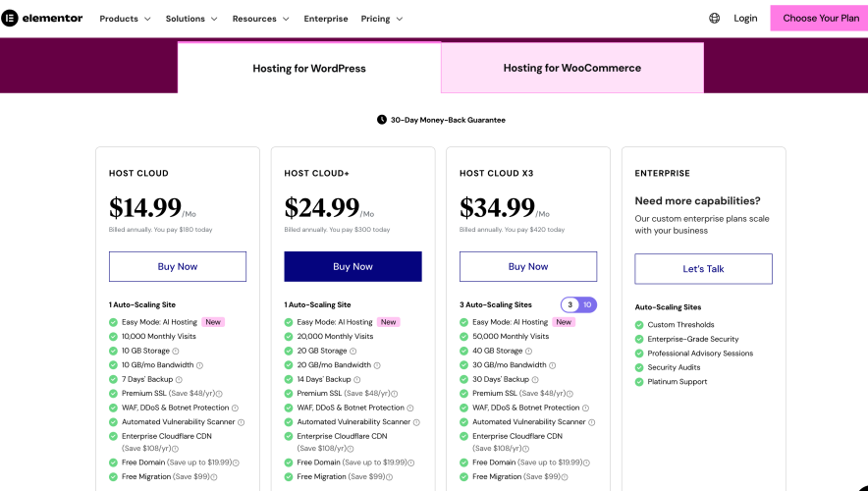The width and height of the screenshot is (868, 491).
Task: Click info icon next to 20 GB Storage
Action: [x=353, y=351]
